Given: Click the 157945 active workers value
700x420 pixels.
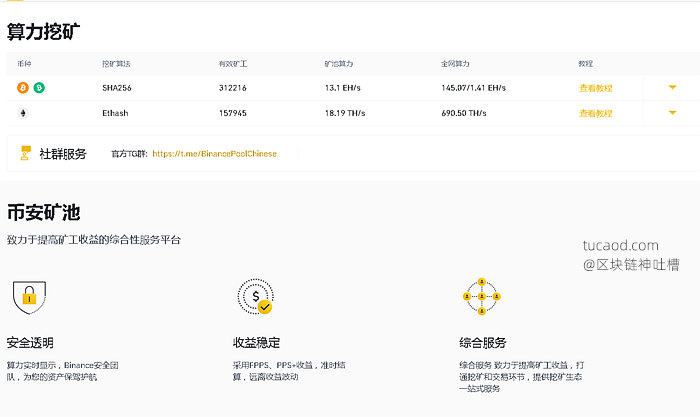Looking at the screenshot, I should [x=233, y=113].
